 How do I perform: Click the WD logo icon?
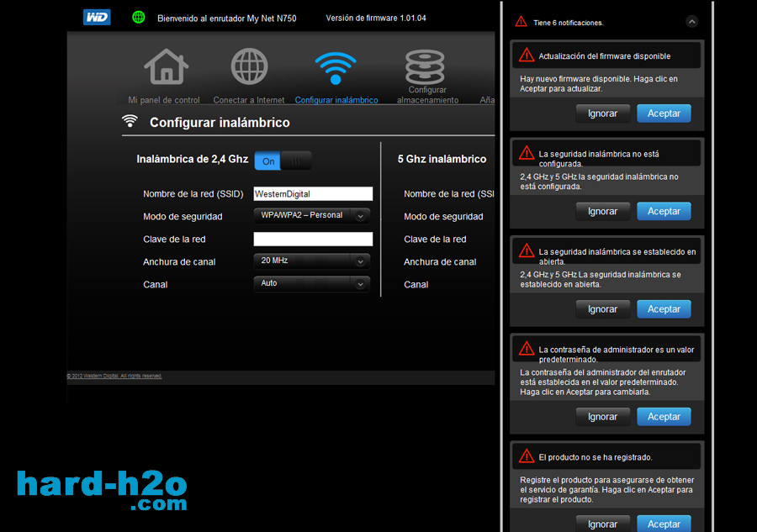pyautogui.click(x=97, y=18)
